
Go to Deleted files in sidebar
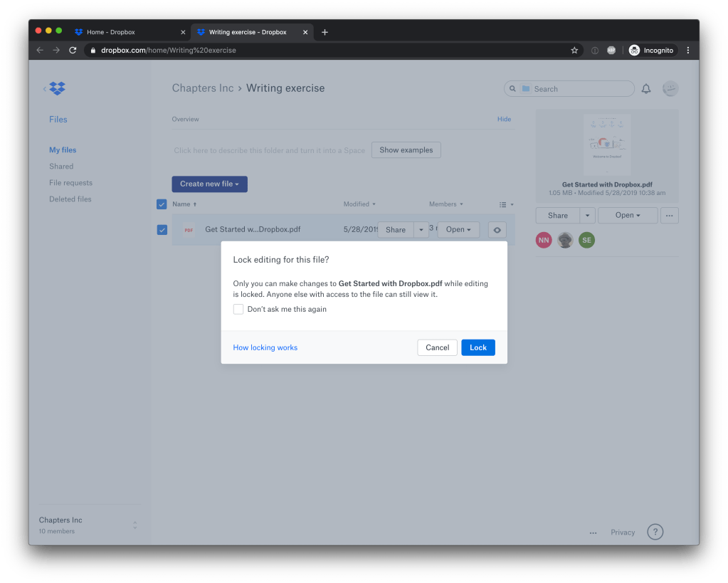click(70, 199)
